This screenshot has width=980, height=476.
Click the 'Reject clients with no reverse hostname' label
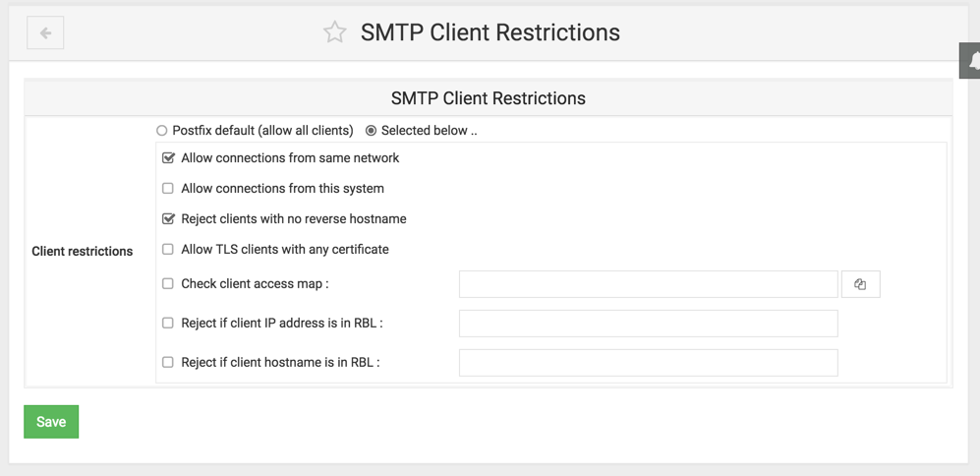(x=294, y=219)
